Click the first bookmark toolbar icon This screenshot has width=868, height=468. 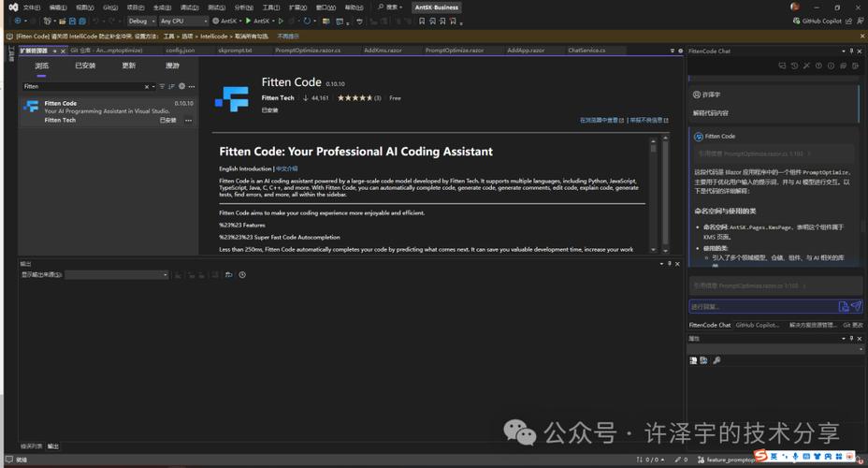click(422, 21)
